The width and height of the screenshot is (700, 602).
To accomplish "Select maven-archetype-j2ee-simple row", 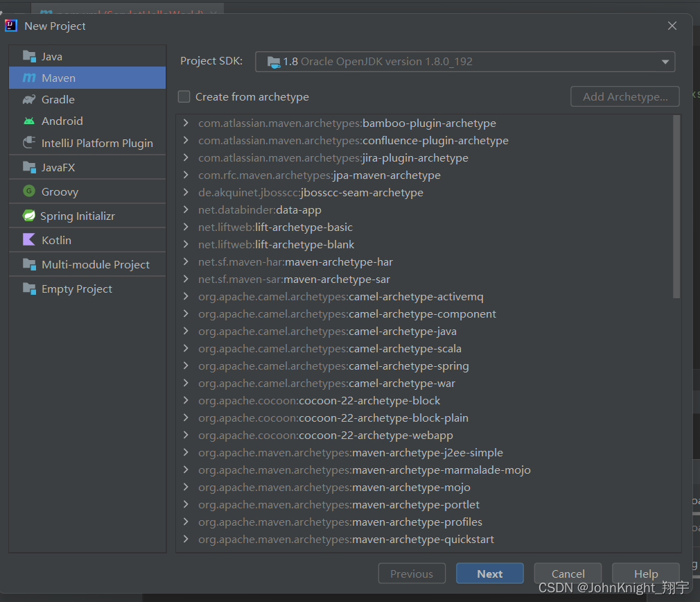I will point(424,452).
